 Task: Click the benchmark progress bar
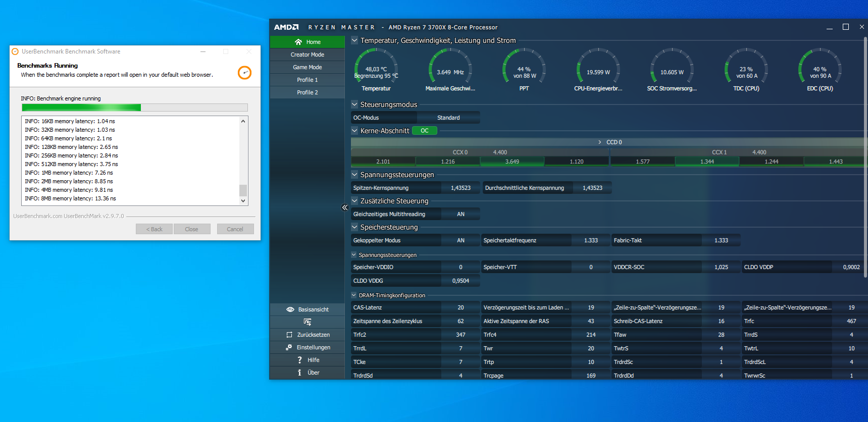135,108
